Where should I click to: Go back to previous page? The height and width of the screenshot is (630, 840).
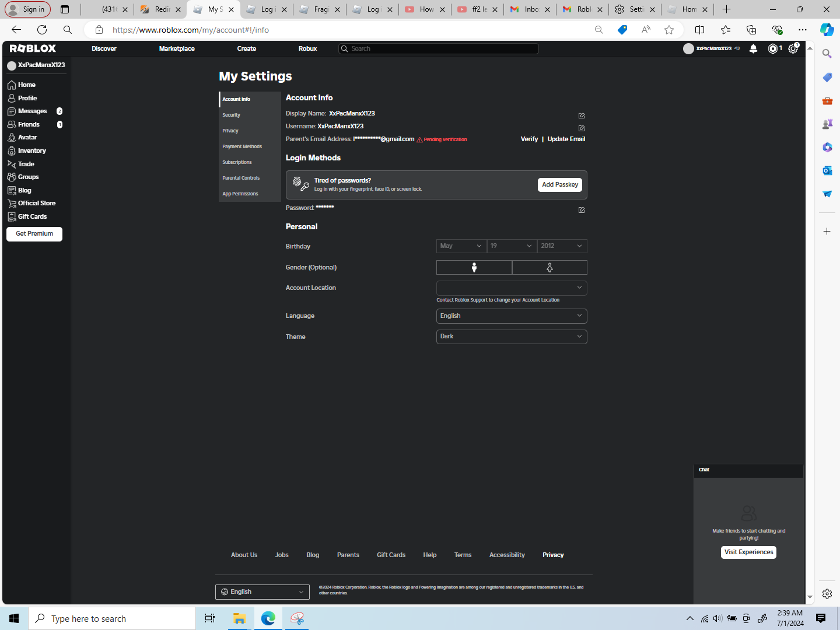16,30
